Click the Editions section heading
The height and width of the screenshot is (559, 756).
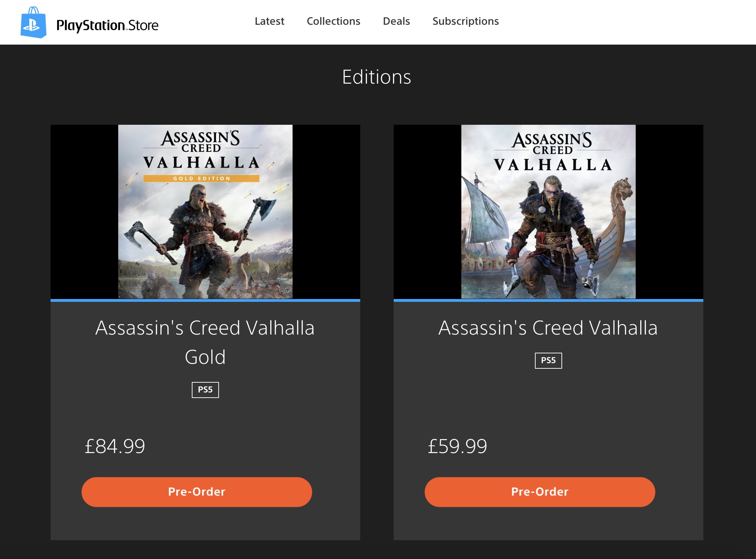pyautogui.click(x=377, y=77)
